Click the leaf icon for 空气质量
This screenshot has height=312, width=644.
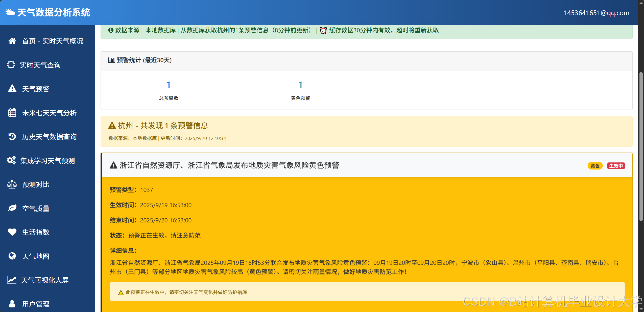coord(12,208)
